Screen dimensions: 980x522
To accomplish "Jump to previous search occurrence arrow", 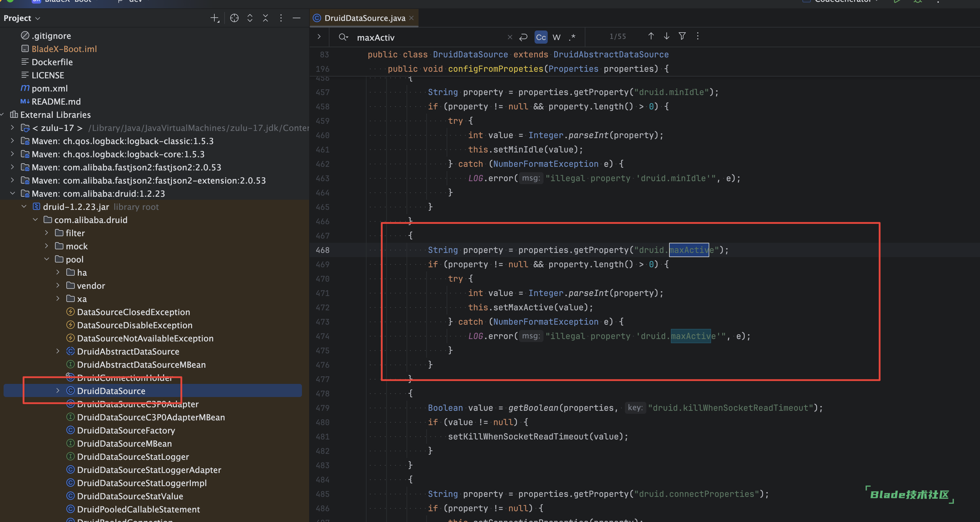I will [x=651, y=36].
